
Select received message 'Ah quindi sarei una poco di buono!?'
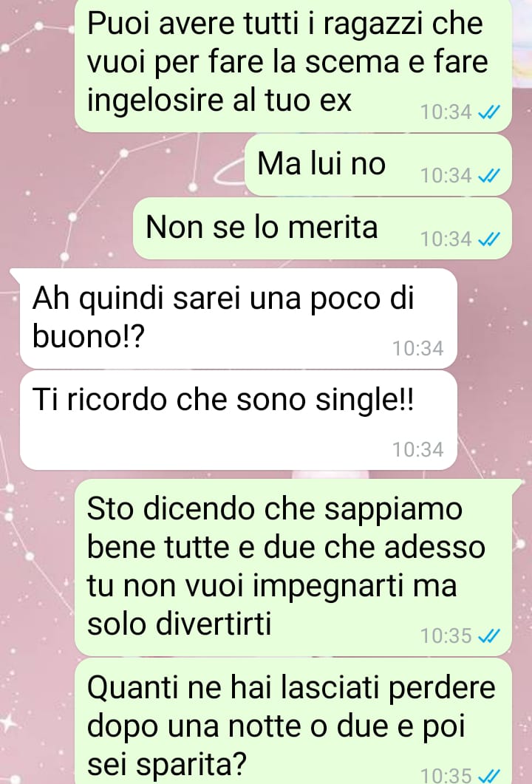(239, 318)
